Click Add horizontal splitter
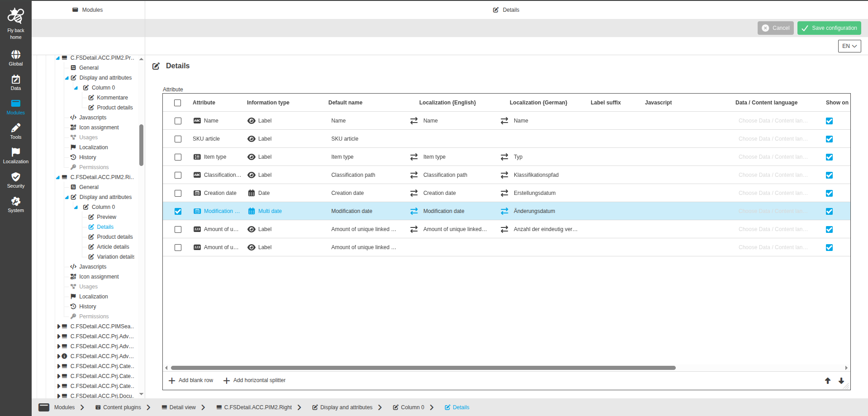Screen dimensions: 868x416 [255, 380]
